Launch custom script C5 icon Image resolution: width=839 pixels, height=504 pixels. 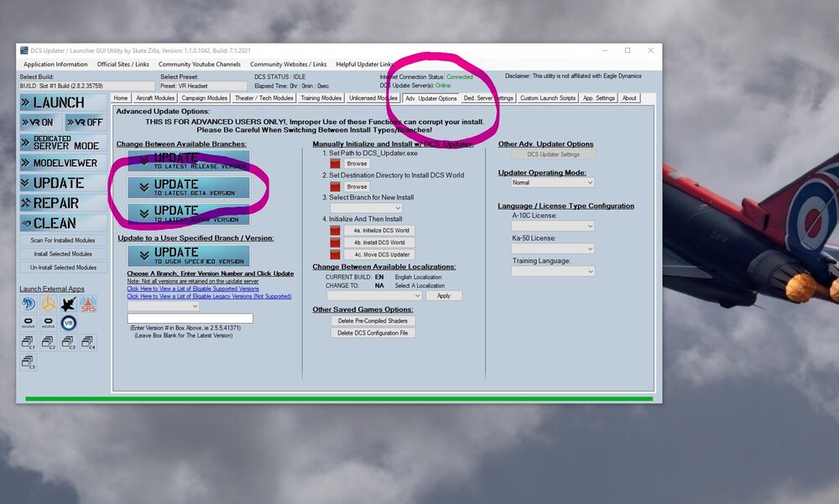point(29,362)
